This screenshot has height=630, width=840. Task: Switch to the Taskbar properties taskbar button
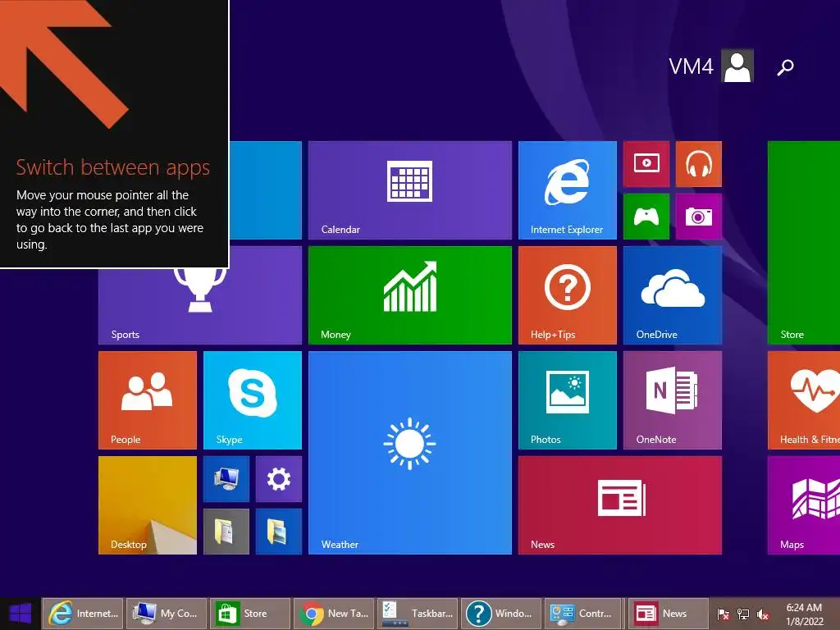[x=418, y=614]
